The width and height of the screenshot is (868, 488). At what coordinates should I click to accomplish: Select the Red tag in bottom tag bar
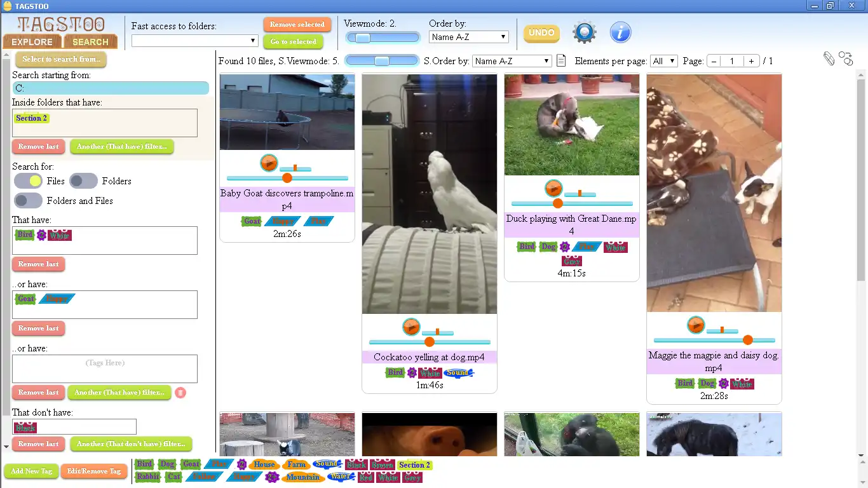click(x=365, y=477)
